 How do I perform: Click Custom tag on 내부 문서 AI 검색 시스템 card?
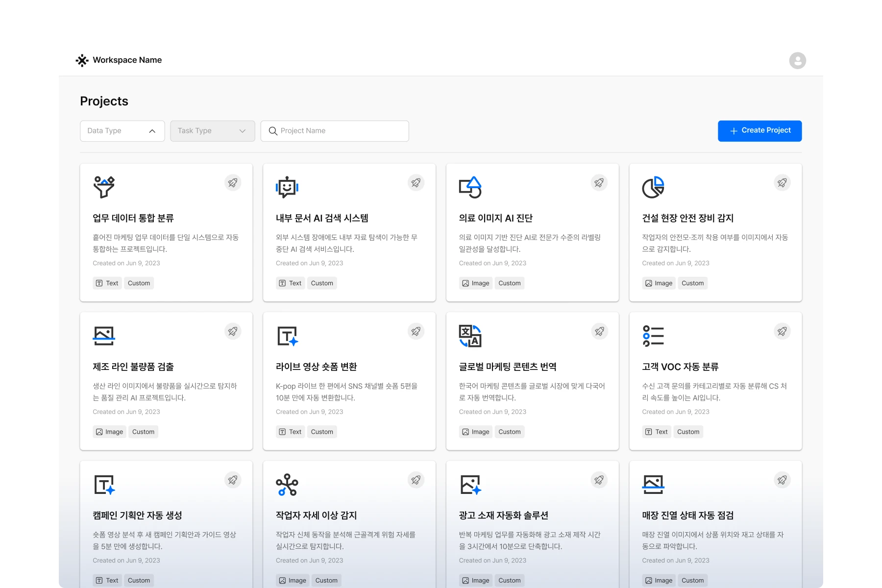click(322, 283)
